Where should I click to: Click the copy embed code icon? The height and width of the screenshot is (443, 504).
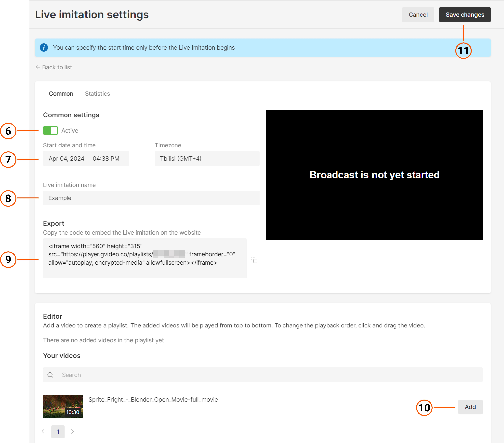pyautogui.click(x=254, y=260)
